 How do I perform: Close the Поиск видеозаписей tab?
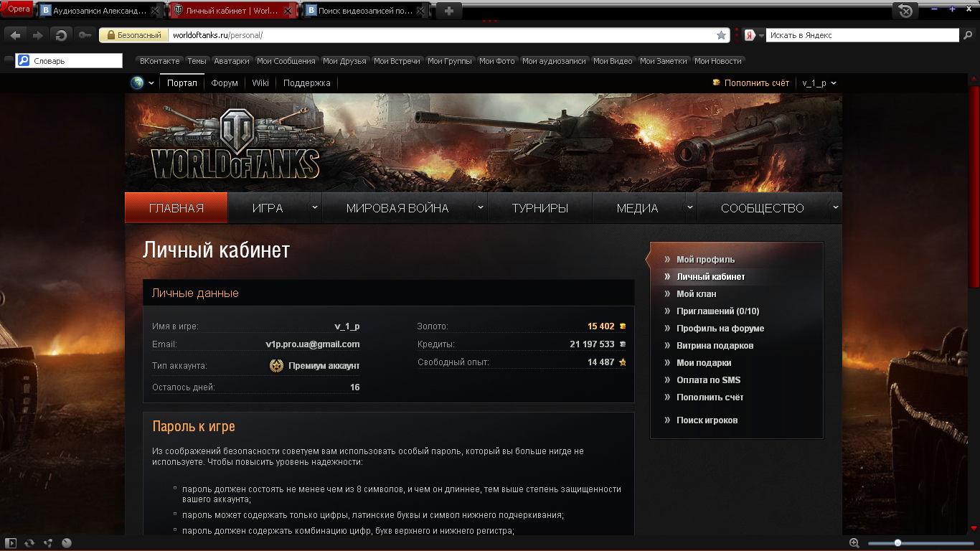420,11
